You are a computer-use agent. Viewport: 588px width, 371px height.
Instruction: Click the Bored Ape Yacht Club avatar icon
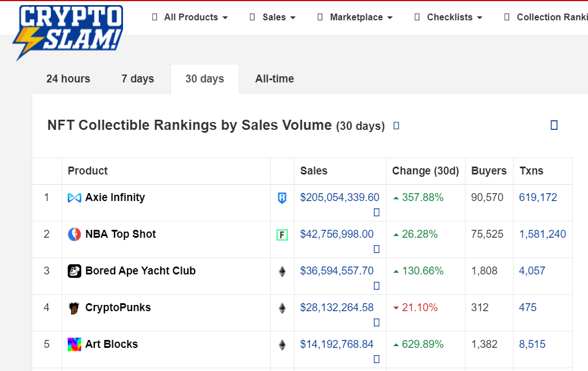[x=74, y=271]
